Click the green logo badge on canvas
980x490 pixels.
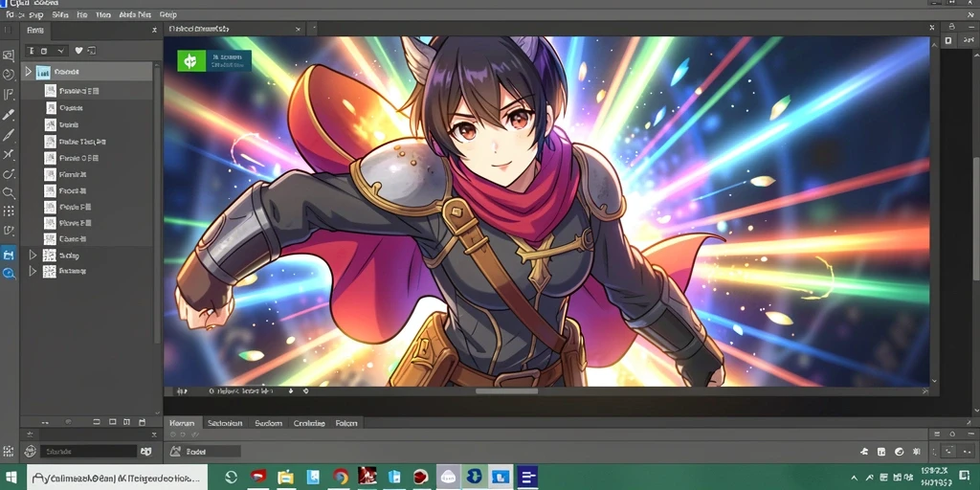[x=191, y=60]
